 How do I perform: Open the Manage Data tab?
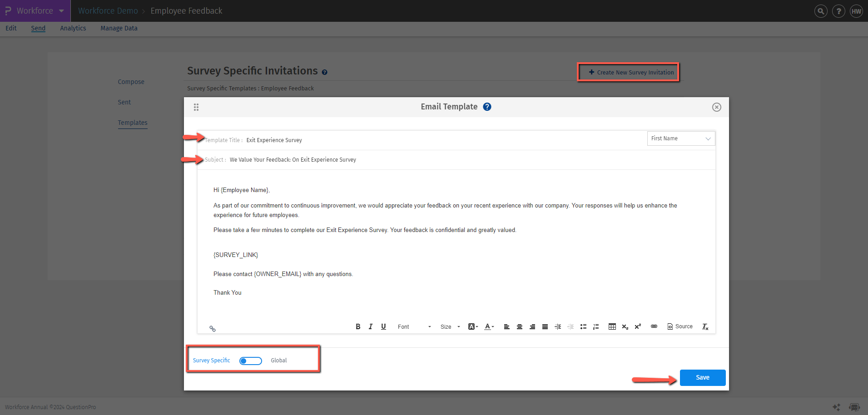(119, 28)
